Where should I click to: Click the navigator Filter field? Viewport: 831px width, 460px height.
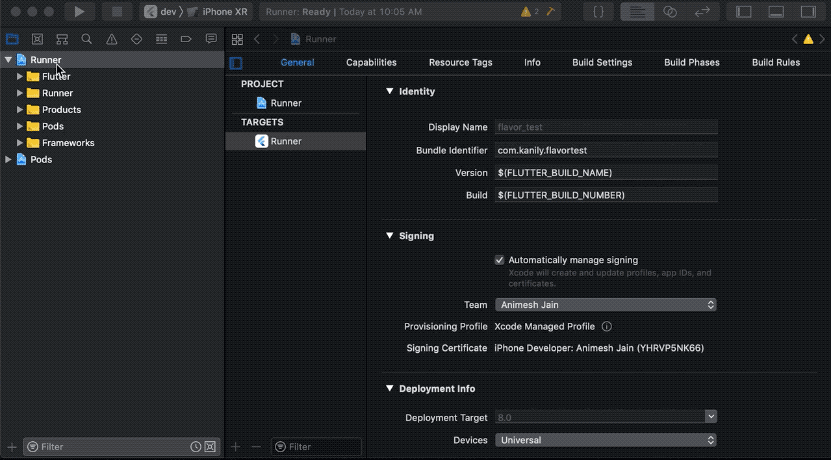pos(121,447)
